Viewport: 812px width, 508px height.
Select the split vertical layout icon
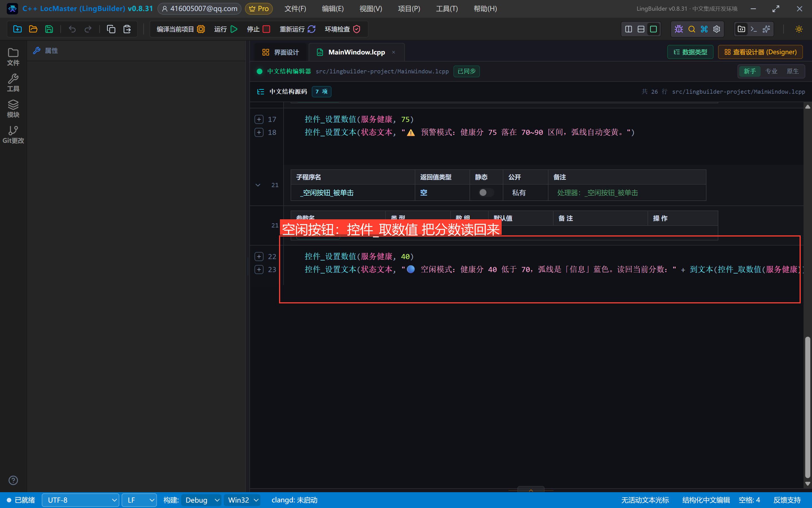pos(628,29)
